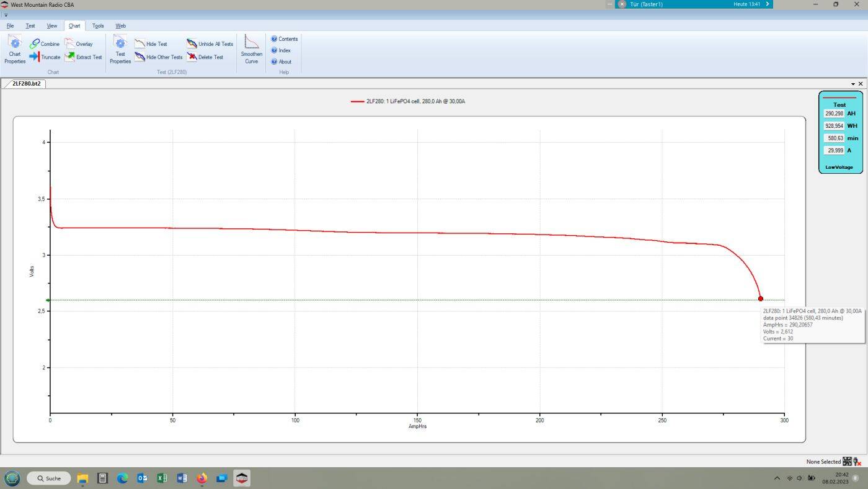The image size is (868, 489).
Task: Open Excel from the taskbar
Action: [x=162, y=478]
